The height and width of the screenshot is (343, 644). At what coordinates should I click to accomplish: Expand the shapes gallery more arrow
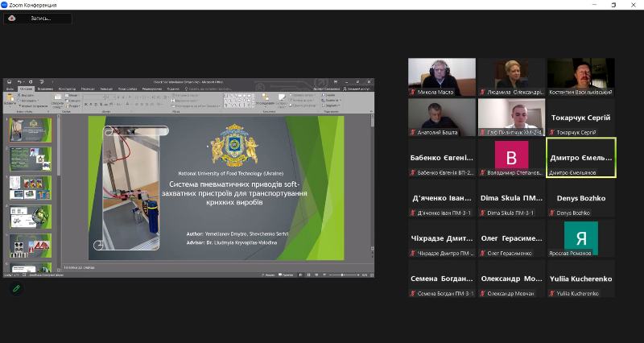tap(254, 105)
